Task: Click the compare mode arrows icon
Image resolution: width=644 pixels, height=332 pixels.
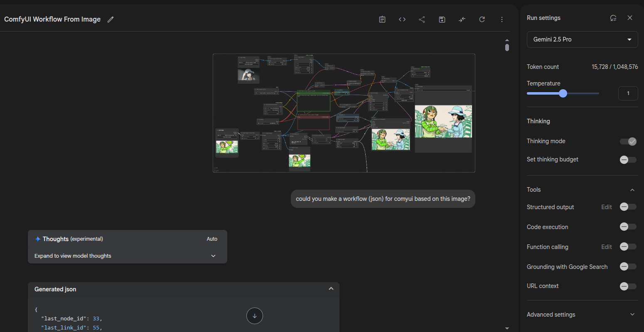Action: pyautogui.click(x=462, y=20)
